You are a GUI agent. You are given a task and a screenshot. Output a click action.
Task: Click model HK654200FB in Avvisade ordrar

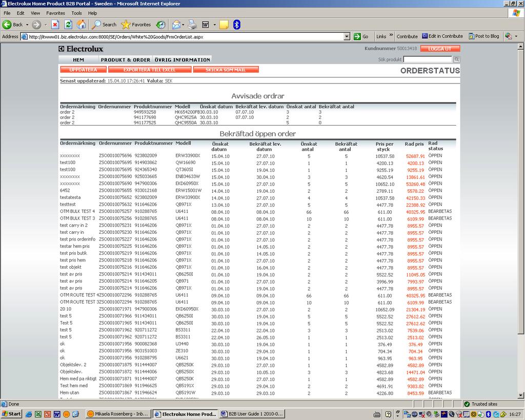click(x=187, y=112)
